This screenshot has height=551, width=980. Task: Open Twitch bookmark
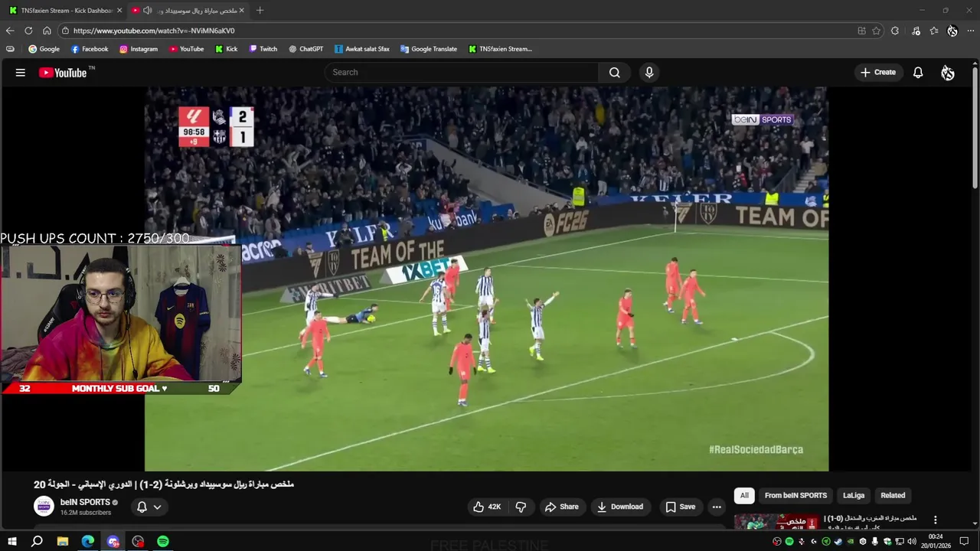click(x=263, y=49)
